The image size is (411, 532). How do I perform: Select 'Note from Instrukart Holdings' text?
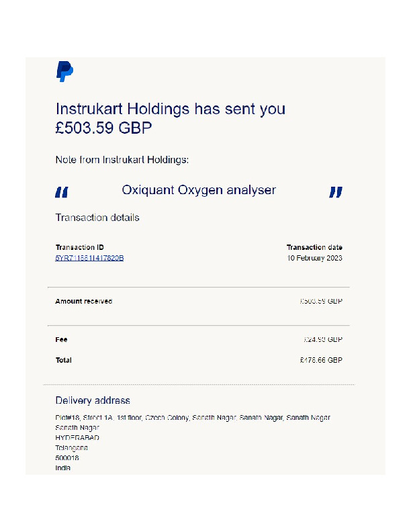coord(122,161)
